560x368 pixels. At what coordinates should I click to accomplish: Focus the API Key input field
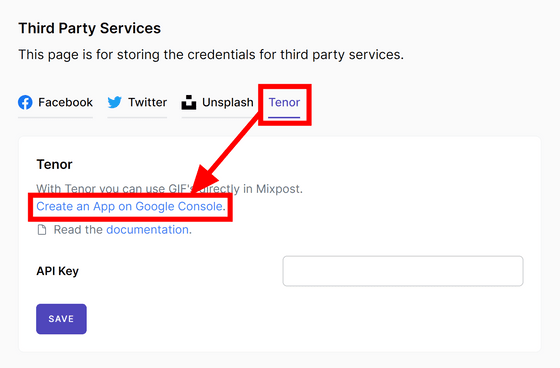click(x=403, y=271)
